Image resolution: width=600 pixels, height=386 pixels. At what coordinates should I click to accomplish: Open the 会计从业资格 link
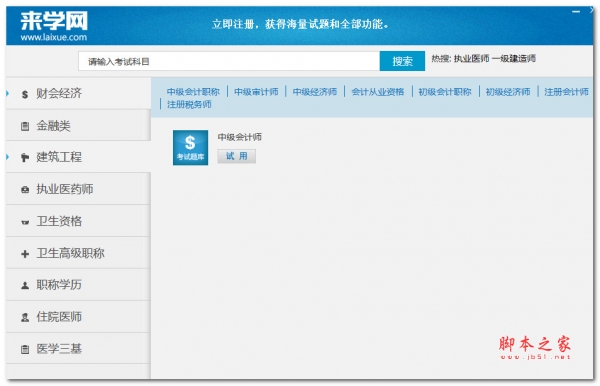pos(378,92)
